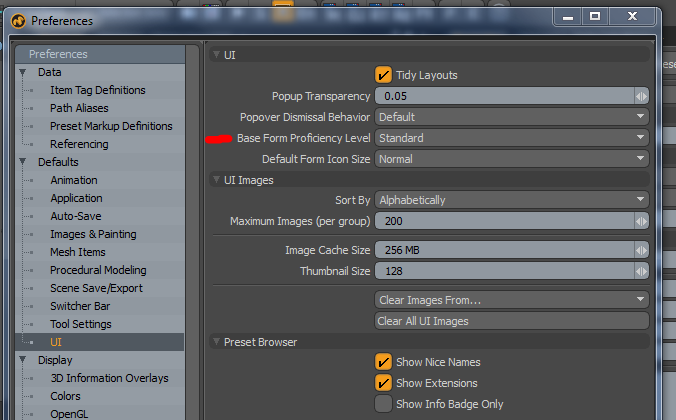Click the Thumbnail Size value field
The height and width of the screenshot is (420, 676).
pyautogui.click(x=504, y=271)
